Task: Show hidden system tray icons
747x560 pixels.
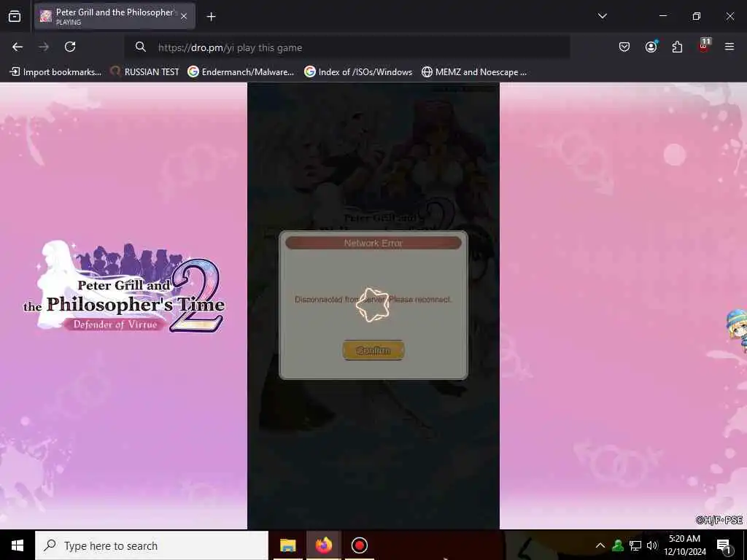Action: pos(600,545)
